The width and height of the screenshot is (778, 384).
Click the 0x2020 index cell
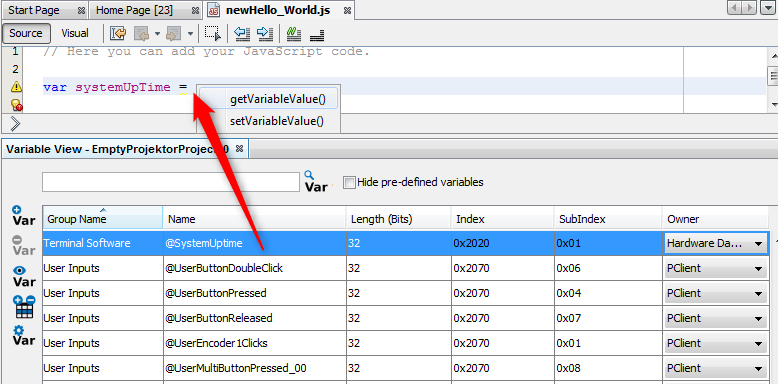point(503,243)
